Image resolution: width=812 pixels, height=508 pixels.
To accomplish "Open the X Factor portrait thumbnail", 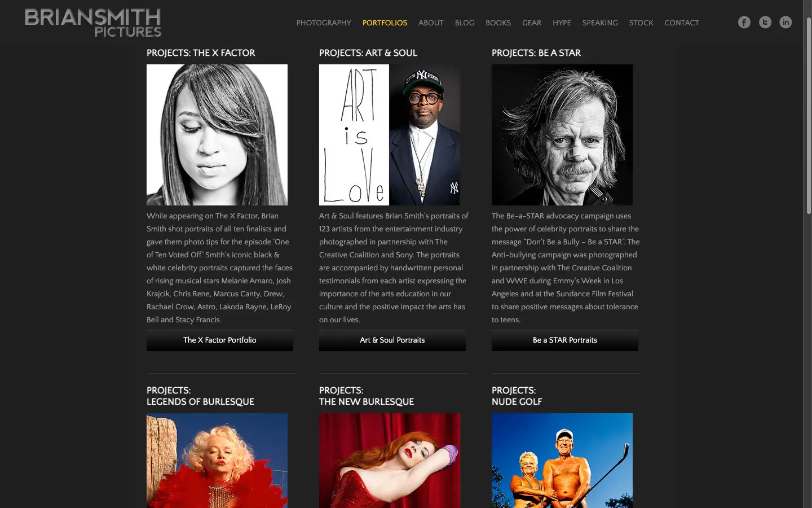I will pyautogui.click(x=217, y=135).
